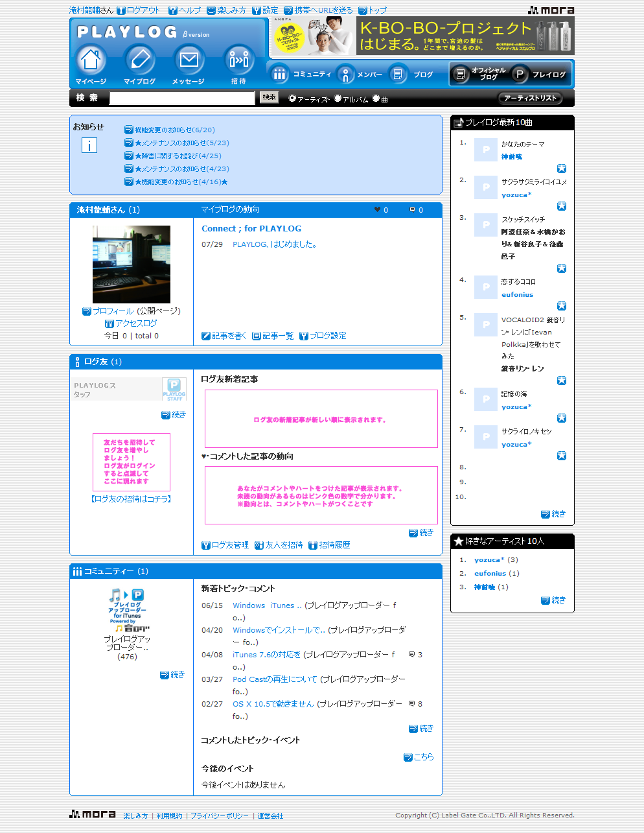
Task: Open the OS X 10.5で動きません topic
Action: (273, 704)
